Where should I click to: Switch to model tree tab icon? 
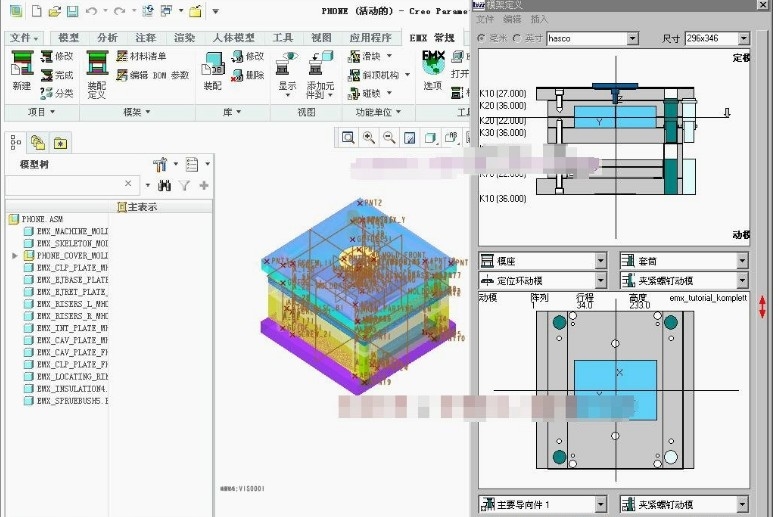[x=16, y=143]
